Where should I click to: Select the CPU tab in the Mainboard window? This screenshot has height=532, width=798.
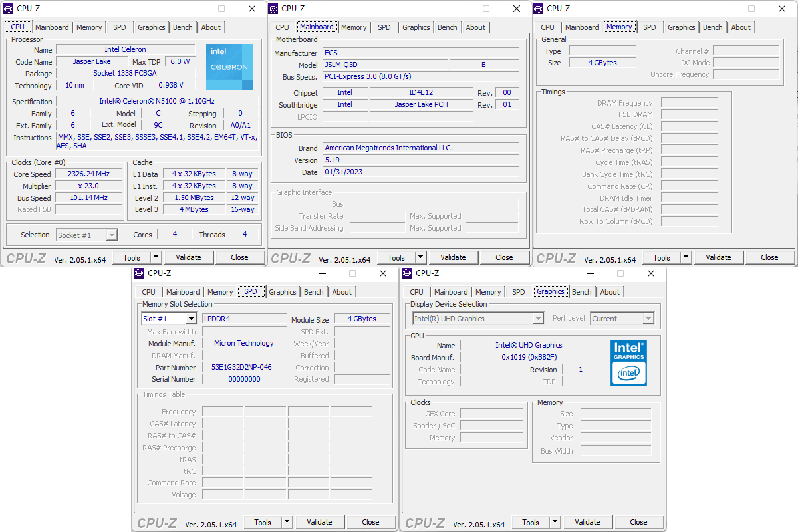click(x=282, y=27)
